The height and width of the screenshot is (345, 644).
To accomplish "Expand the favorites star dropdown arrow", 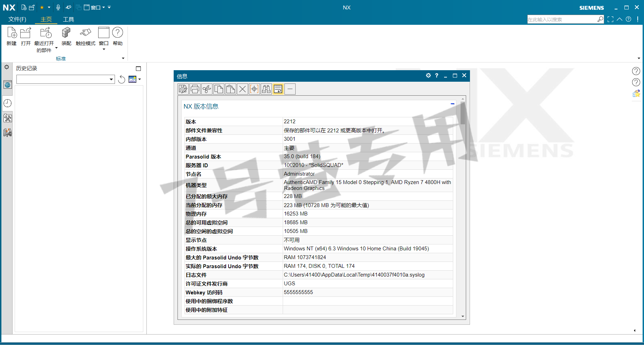I will pyautogui.click(x=49, y=7).
